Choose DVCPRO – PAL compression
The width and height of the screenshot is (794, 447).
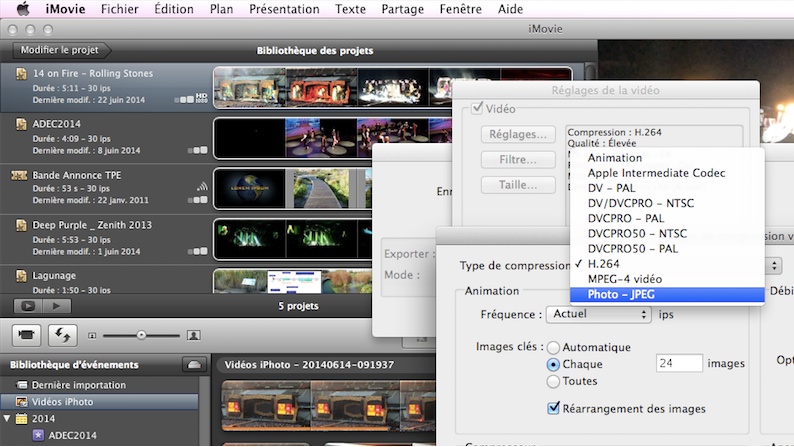[x=667, y=219]
